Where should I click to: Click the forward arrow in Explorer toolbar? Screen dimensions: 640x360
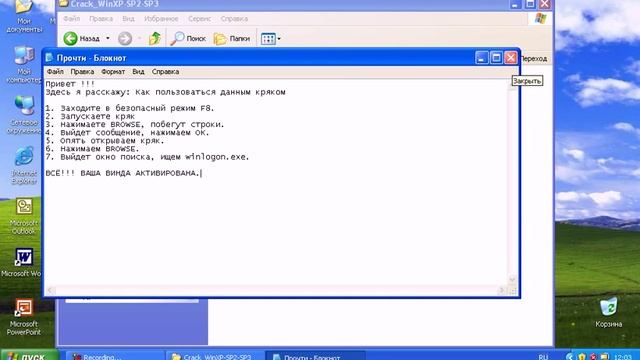pos(125,38)
